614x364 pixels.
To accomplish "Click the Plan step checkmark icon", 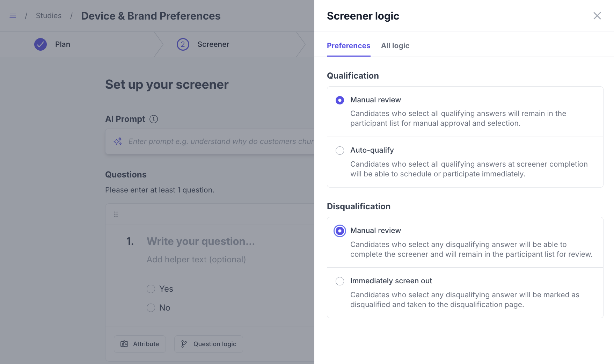I will pyautogui.click(x=41, y=44).
